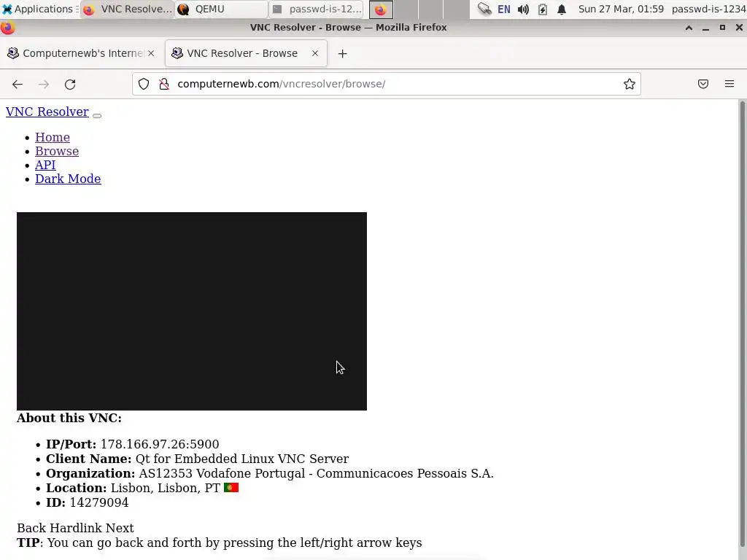747x560 pixels.
Task: Open a new tab with the plus button
Action: (343, 53)
